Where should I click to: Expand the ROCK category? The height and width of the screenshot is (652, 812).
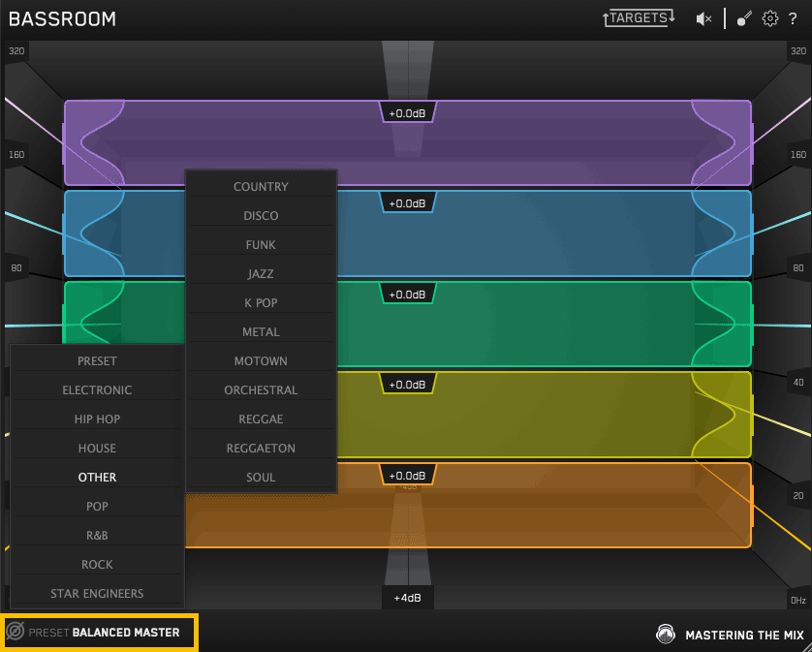pos(97,564)
